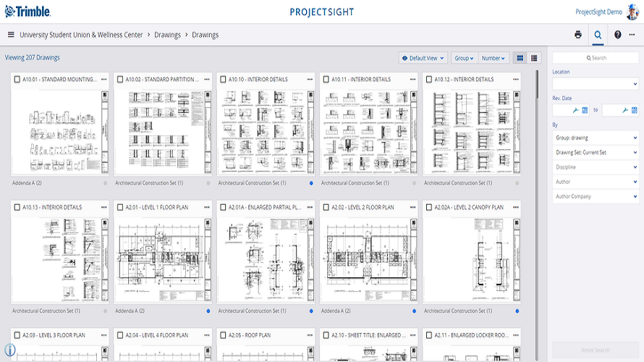
Task: Open the Default View dropdown
Action: [423, 59]
